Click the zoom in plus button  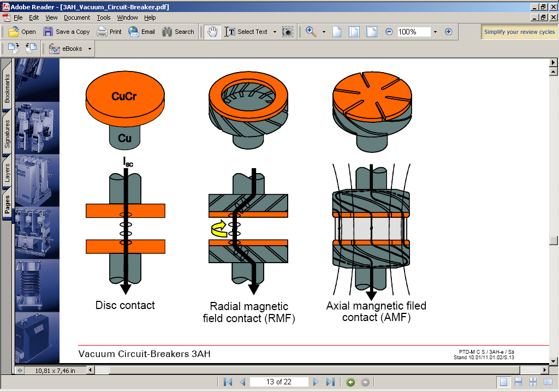click(449, 32)
